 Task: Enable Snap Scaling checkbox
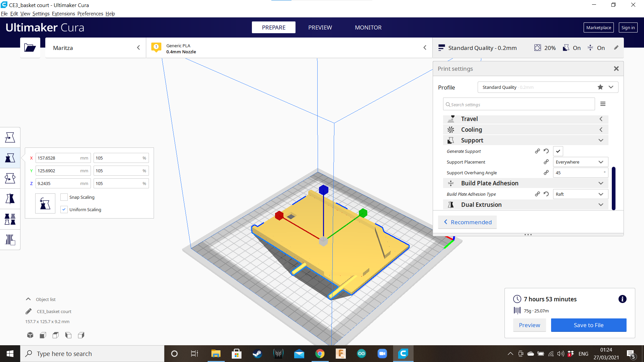click(64, 197)
